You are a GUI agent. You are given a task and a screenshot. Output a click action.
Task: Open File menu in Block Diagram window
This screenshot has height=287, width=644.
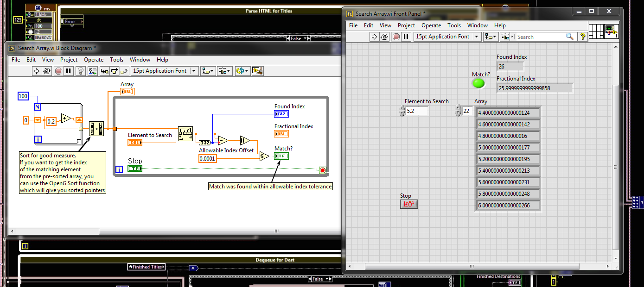click(16, 60)
